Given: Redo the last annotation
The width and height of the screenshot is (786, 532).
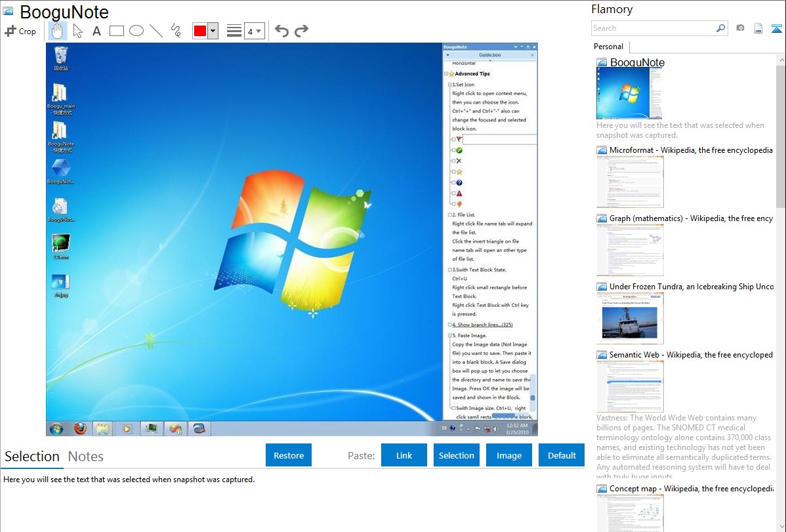Looking at the screenshot, I should [x=301, y=31].
